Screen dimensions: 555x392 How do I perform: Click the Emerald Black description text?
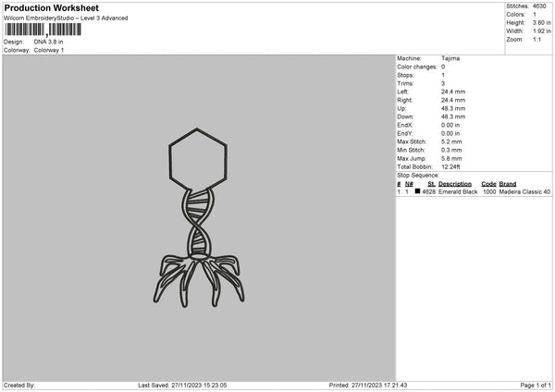pos(458,191)
